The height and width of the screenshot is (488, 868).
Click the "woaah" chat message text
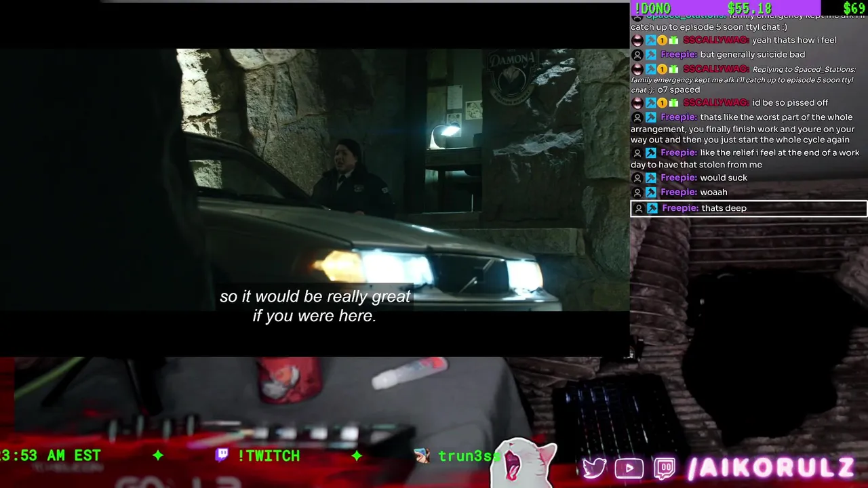[713, 192]
